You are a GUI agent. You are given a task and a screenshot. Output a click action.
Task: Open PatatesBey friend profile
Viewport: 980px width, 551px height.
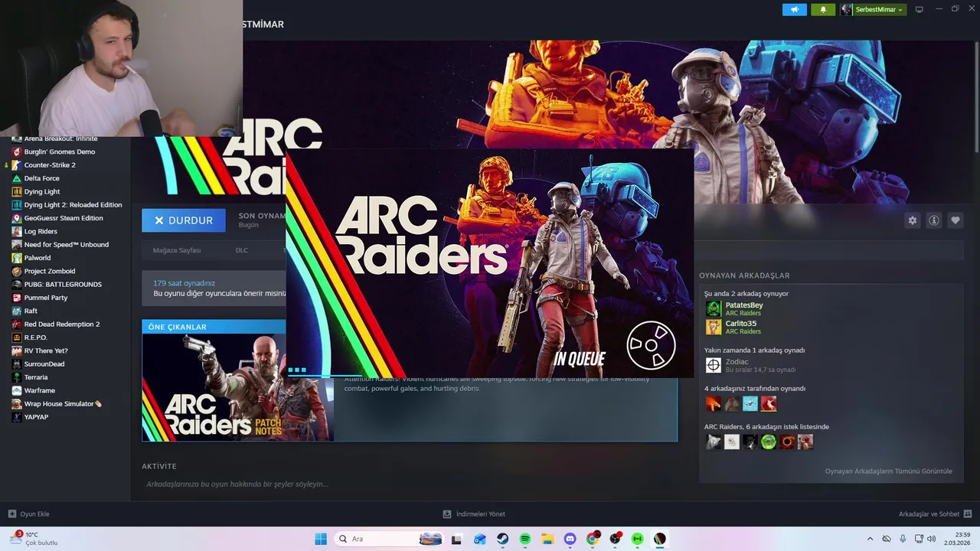coord(743,305)
